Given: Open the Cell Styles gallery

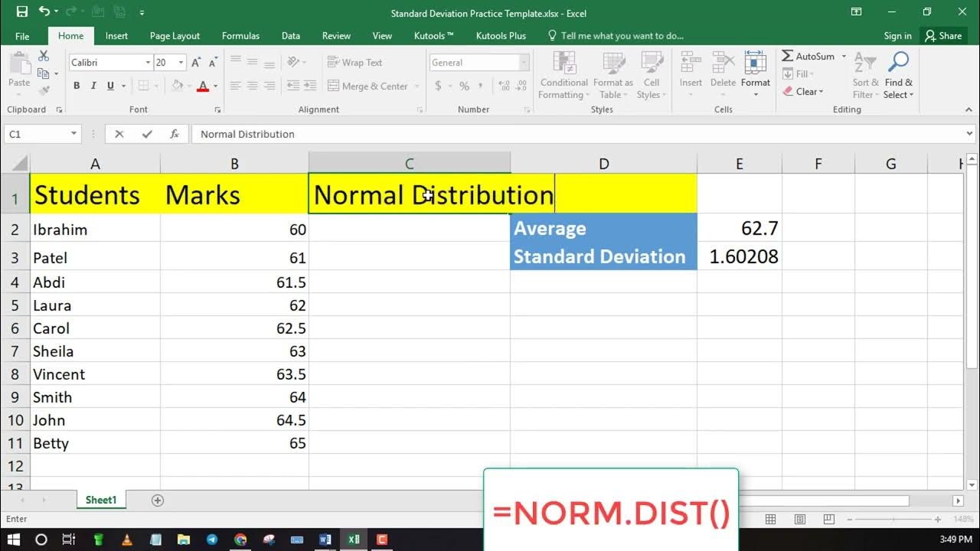Looking at the screenshot, I should (x=652, y=74).
